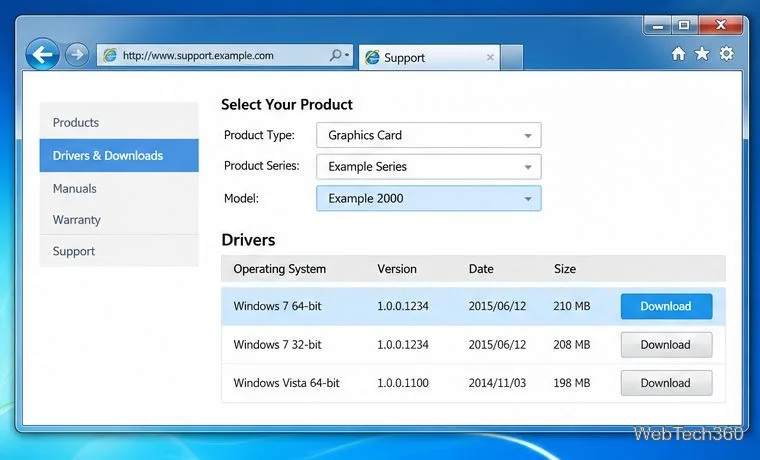
Task: Select the Windows Vista 64-bit row label
Action: click(286, 383)
